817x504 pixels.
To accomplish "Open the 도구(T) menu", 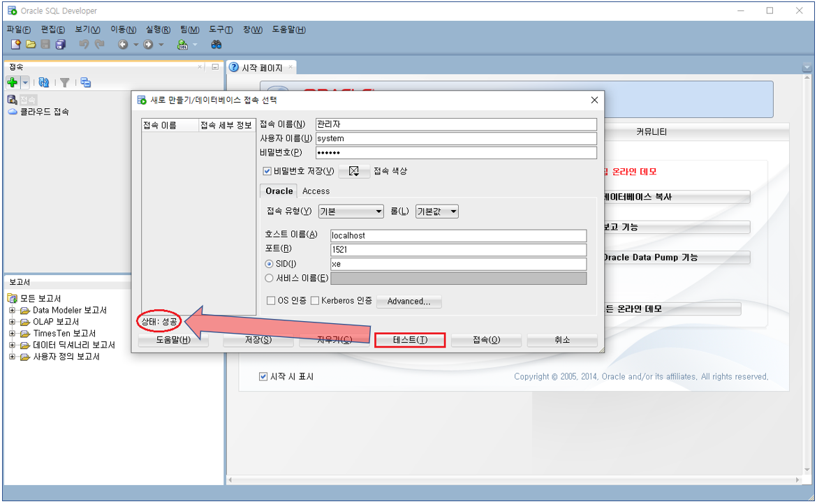I will [x=221, y=30].
